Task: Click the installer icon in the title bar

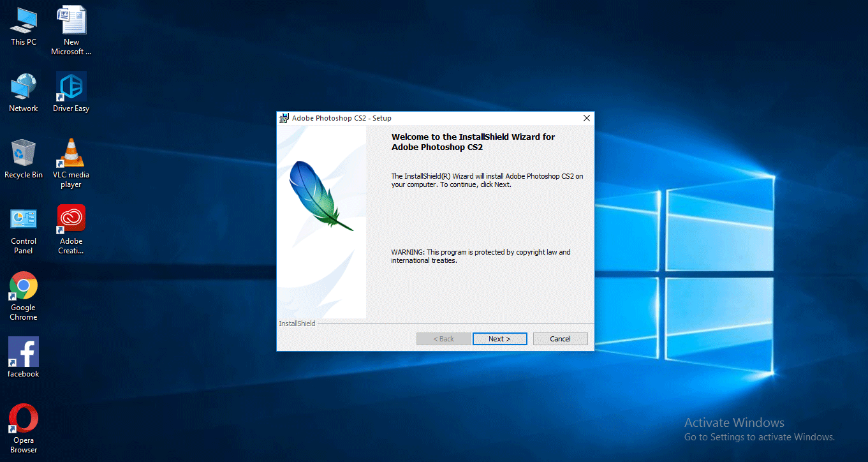Action: click(283, 118)
